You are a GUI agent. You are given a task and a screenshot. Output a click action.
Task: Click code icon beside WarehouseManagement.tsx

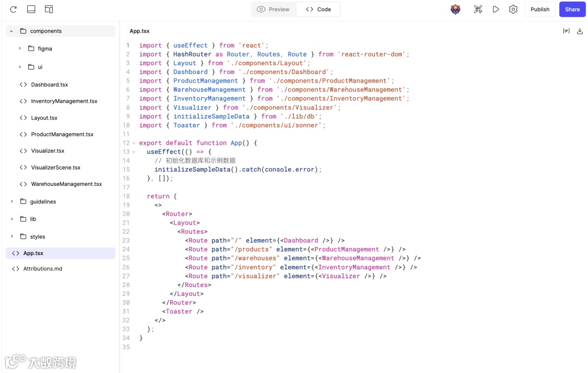click(x=23, y=184)
